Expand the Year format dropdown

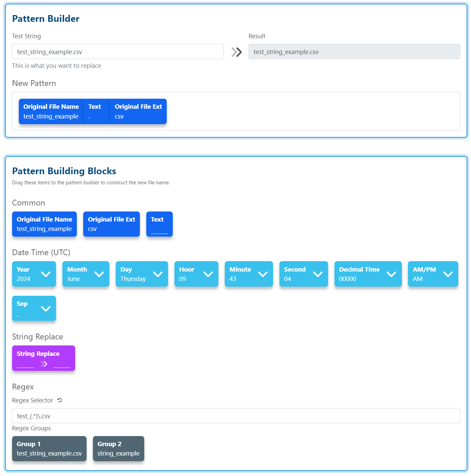click(46, 274)
